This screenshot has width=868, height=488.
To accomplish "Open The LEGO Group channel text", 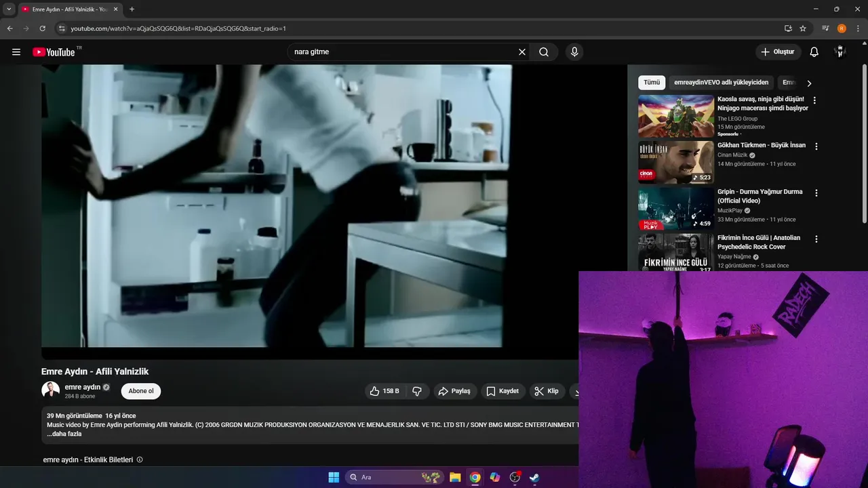I will pos(737,119).
